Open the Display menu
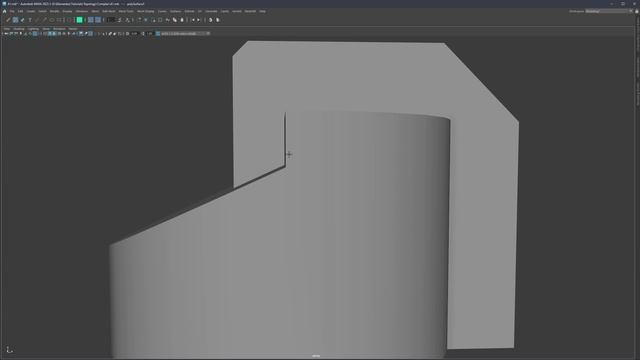The width and height of the screenshot is (640, 360). (67, 11)
